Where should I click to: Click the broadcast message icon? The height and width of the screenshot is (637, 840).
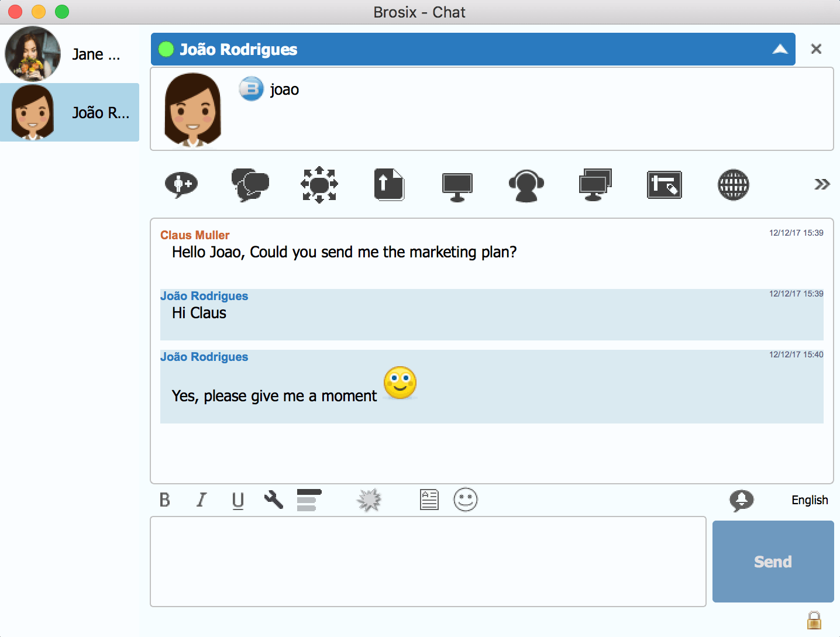point(319,185)
